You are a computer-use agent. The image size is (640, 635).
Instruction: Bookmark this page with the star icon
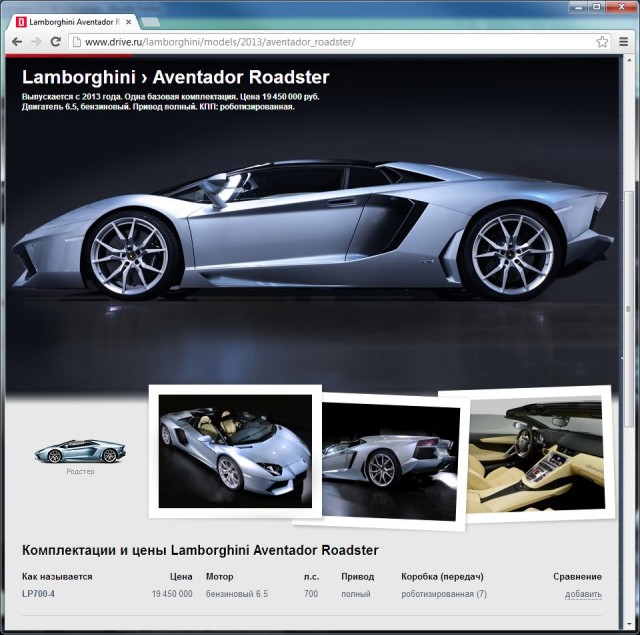click(x=602, y=42)
